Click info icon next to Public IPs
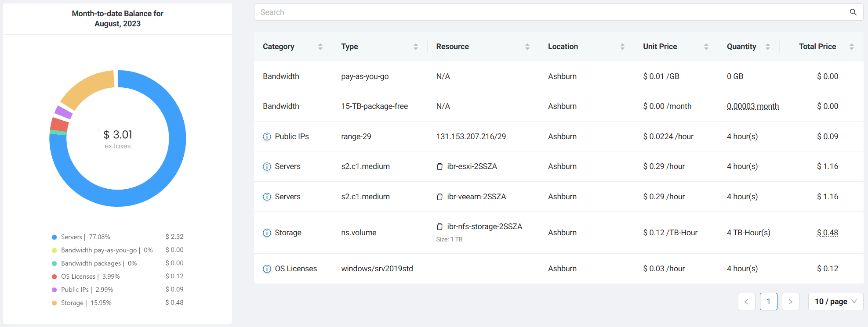The height and width of the screenshot is (327, 868). (267, 137)
